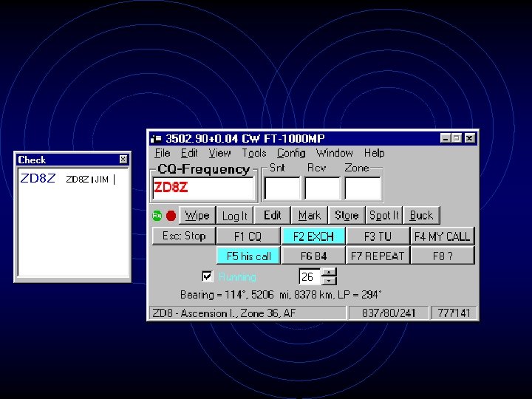The width and height of the screenshot is (532, 399).
Task: Click blue ZD8Z callsign in Check window
Action: tap(38, 178)
